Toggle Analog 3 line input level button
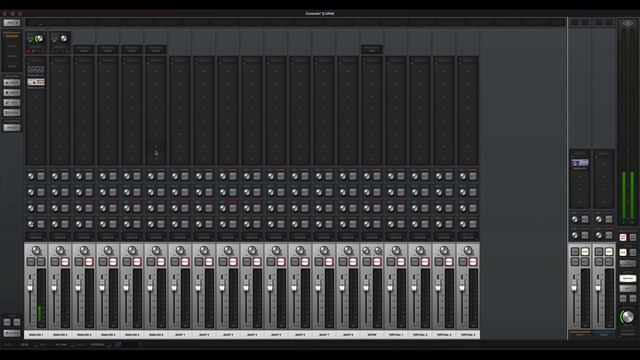 (x=84, y=50)
